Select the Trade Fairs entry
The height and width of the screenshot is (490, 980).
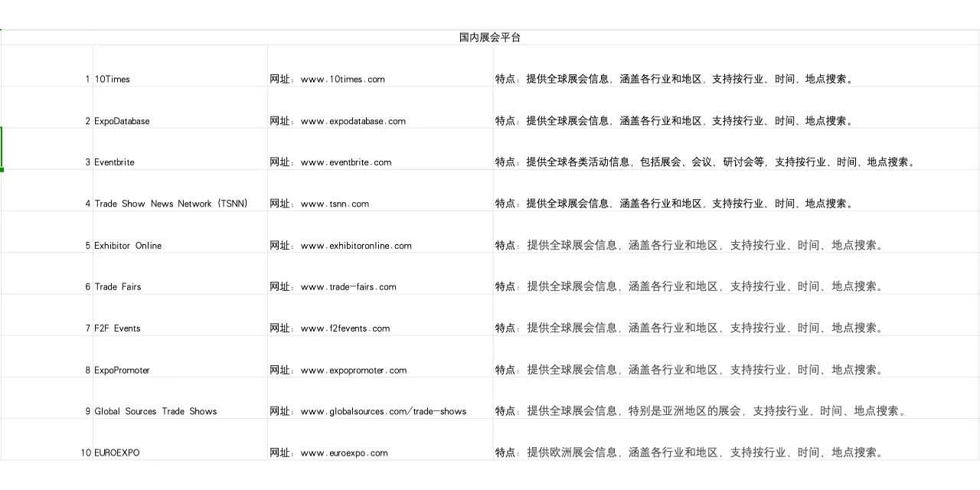pos(118,286)
